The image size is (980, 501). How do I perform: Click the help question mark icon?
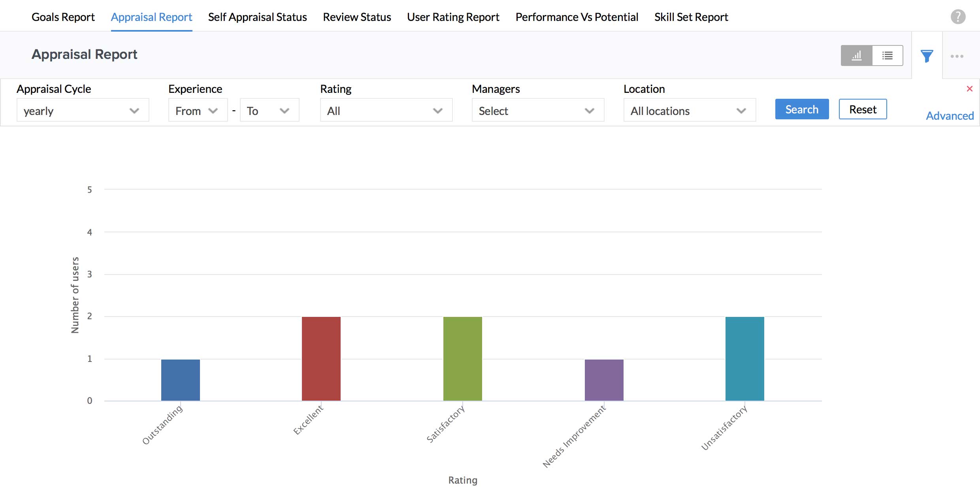958,17
